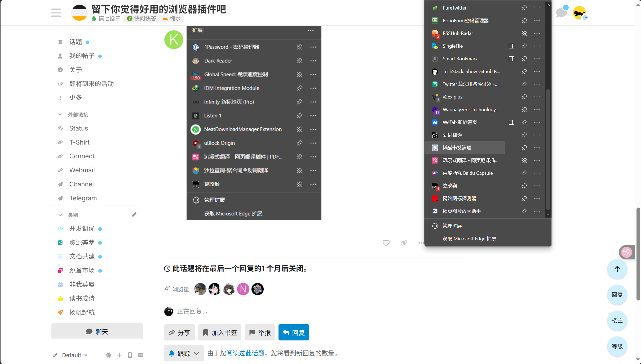
Task: Open 我的帖子 in sidebar
Action: tap(82, 56)
